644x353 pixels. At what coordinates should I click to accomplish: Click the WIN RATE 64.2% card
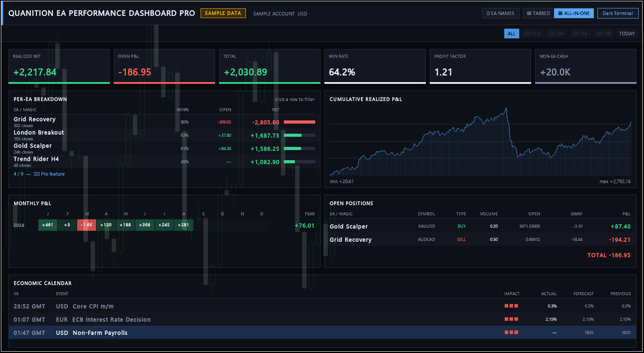click(375, 66)
